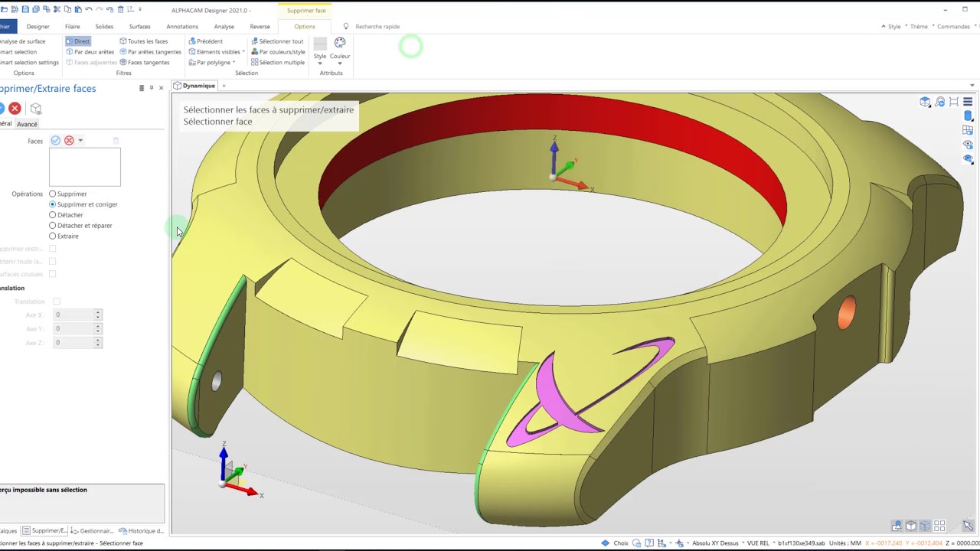This screenshot has width=980, height=551.
Task: Open the Historique d... bottom panel tab
Action: [x=142, y=530]
